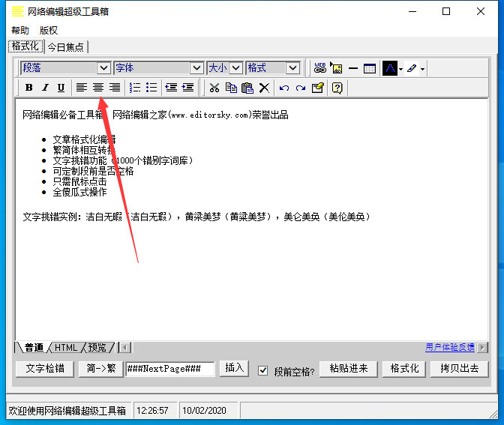Image resolution: width=504 pixels, height=425 pixels.
Task: Insert a WEB hyperlink
Action: click(319, 68)
